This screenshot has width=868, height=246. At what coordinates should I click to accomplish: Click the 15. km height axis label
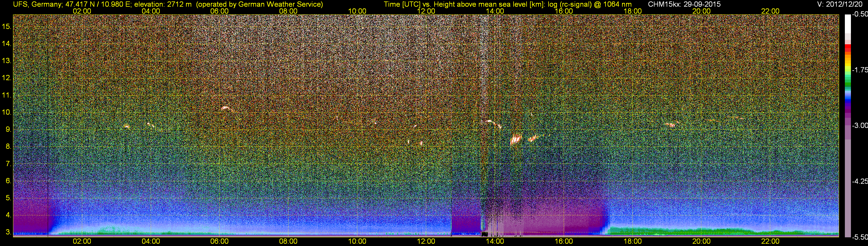(x=7, y=26)
